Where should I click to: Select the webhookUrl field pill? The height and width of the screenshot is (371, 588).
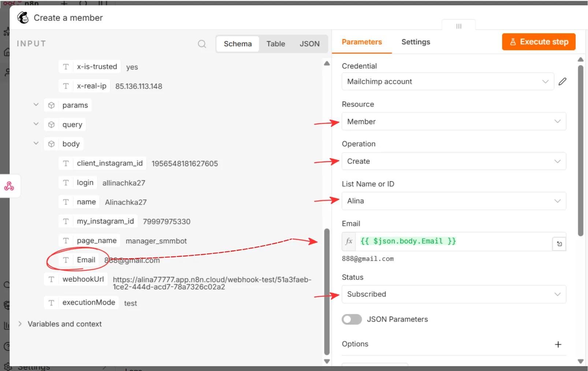point(76,279)
